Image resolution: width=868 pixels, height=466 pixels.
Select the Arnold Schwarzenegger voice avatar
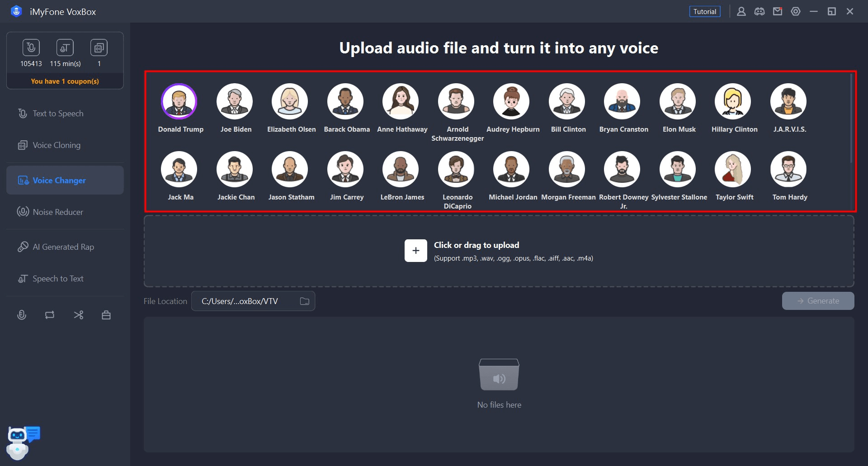tap(456, 101)
